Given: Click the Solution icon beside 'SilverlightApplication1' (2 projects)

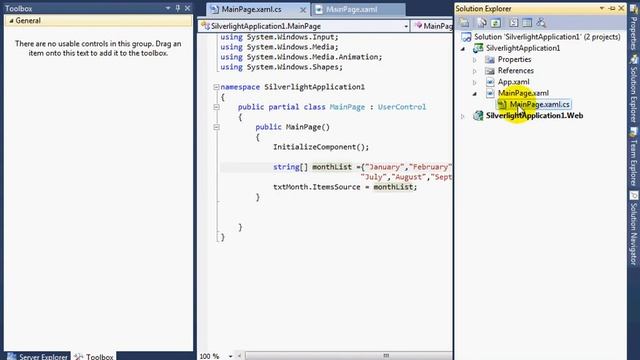Looking at the screenshot, I should coord(466,37).
